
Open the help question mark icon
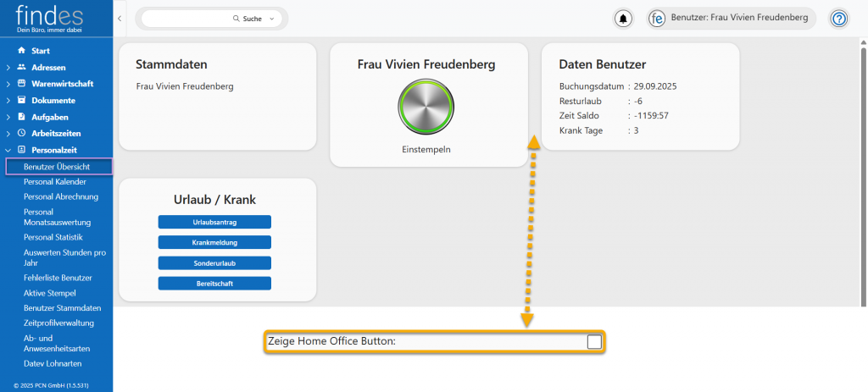(x=839, y=19)
